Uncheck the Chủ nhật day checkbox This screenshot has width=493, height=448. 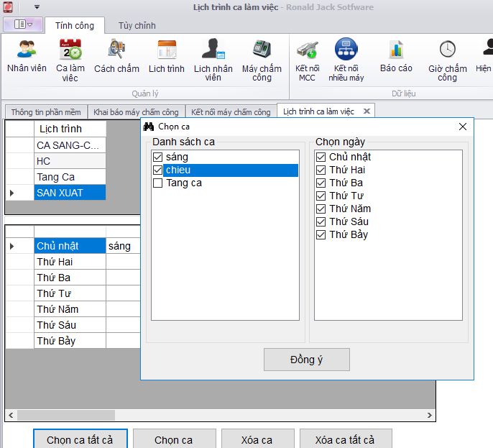[x=321, y=157]
